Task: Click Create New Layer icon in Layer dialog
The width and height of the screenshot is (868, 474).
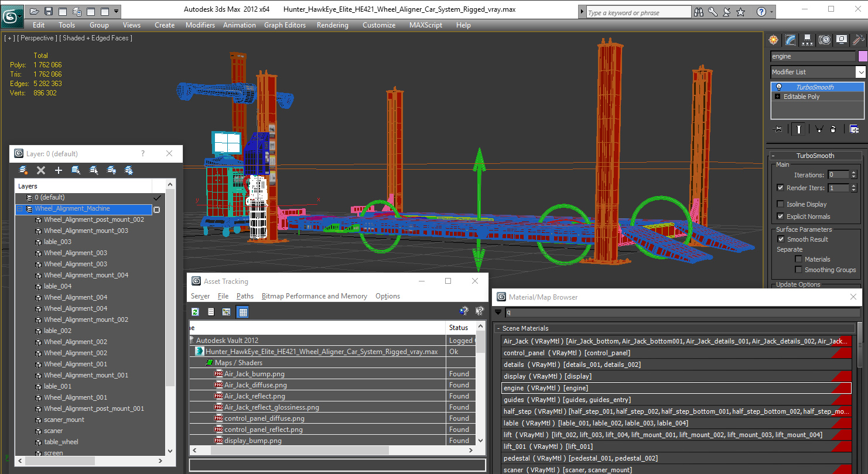Action: pyautogui.click(x=23, y=170)
